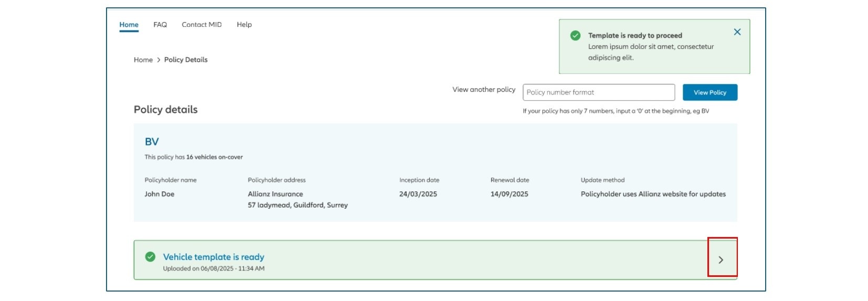The height and width of the screenshot is (301, 868).
Task: Click the Home breadcrumb link
Action: [143, 60]
